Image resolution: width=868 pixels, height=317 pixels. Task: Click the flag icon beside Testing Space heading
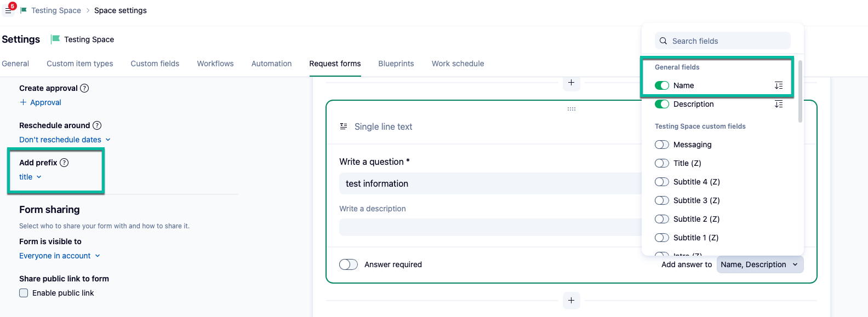tap(55, 39)
